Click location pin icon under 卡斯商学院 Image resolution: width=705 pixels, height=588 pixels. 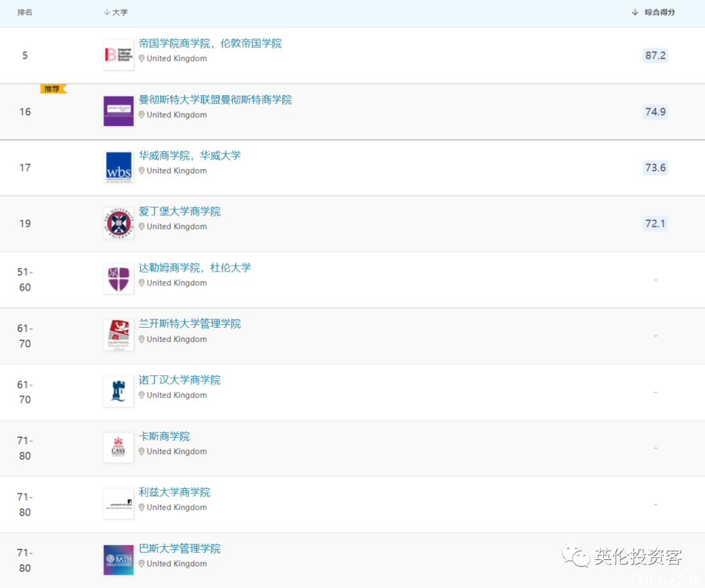[x=142, y=452]
